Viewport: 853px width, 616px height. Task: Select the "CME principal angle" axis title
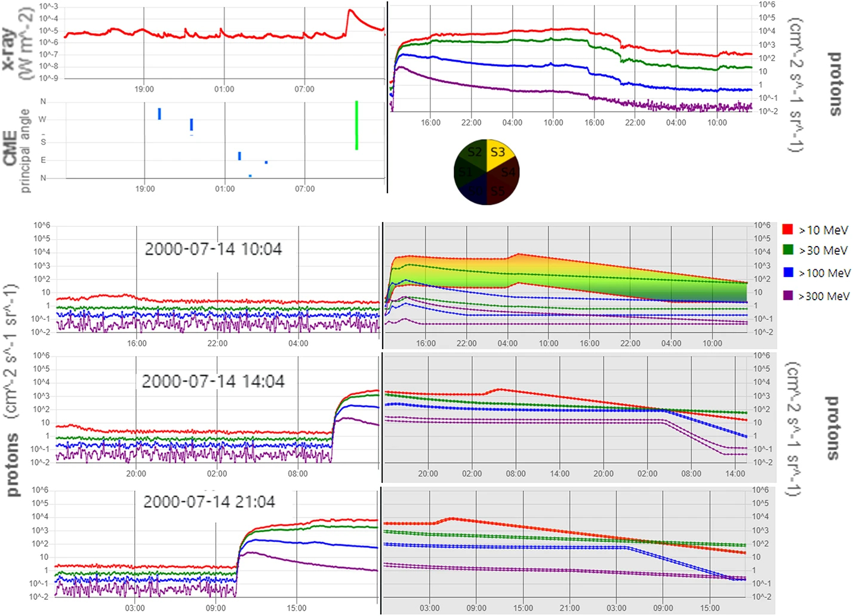click(17, 150)
